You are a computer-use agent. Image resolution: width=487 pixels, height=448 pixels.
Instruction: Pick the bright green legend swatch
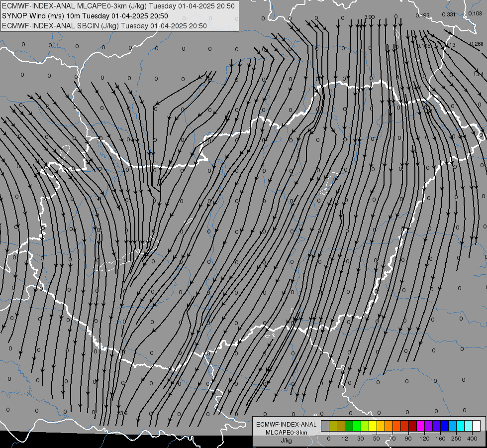click(x=357, y=426)
